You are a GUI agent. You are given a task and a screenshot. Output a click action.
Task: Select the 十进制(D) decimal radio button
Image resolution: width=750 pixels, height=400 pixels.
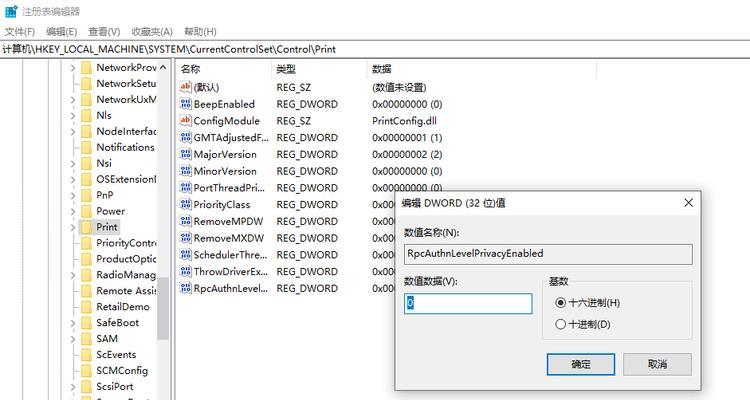pos(561,324)
